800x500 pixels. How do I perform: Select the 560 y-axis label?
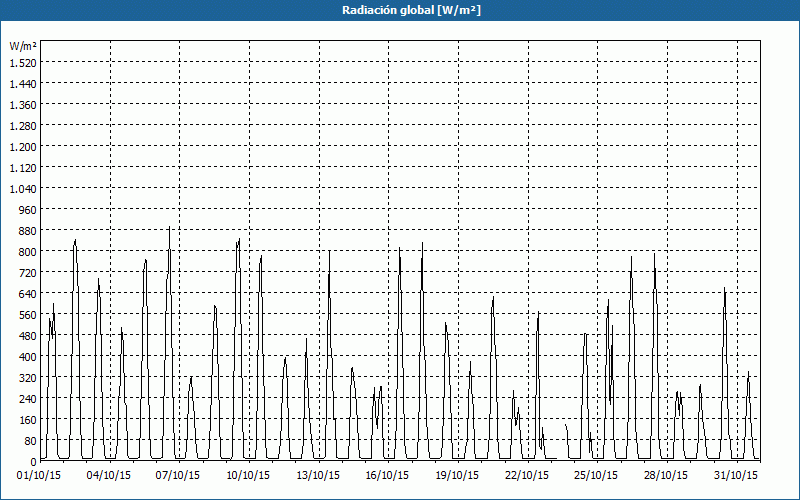pos(28,315)
